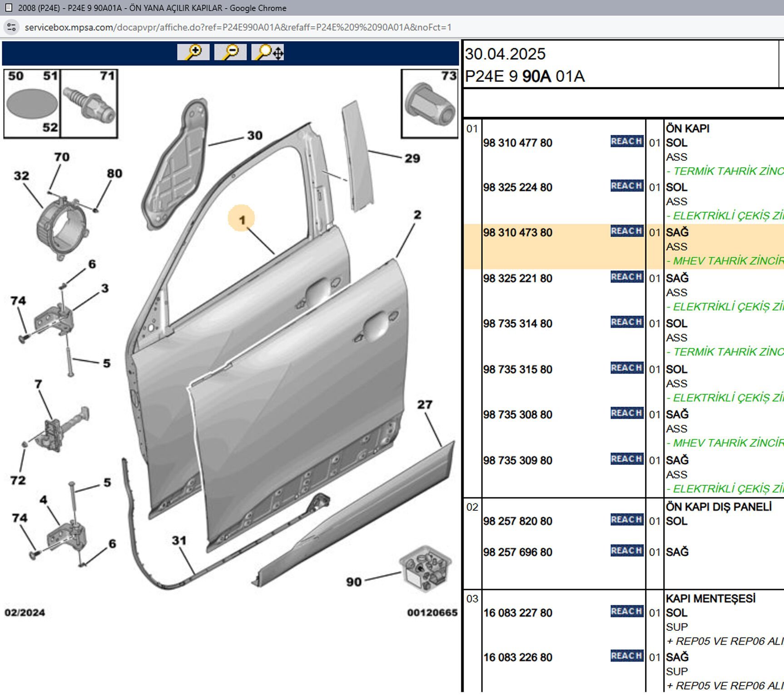Viewport: 784px width, 698px height.
Task: Select highlighted callout 1 on door diagram
Action: coord(242,220)
